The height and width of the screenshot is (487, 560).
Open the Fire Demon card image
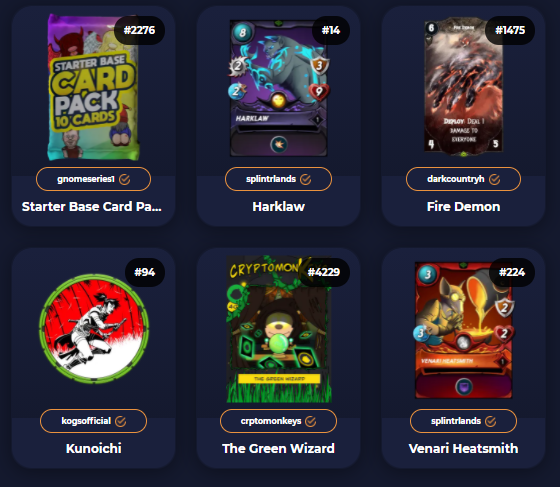463,87
